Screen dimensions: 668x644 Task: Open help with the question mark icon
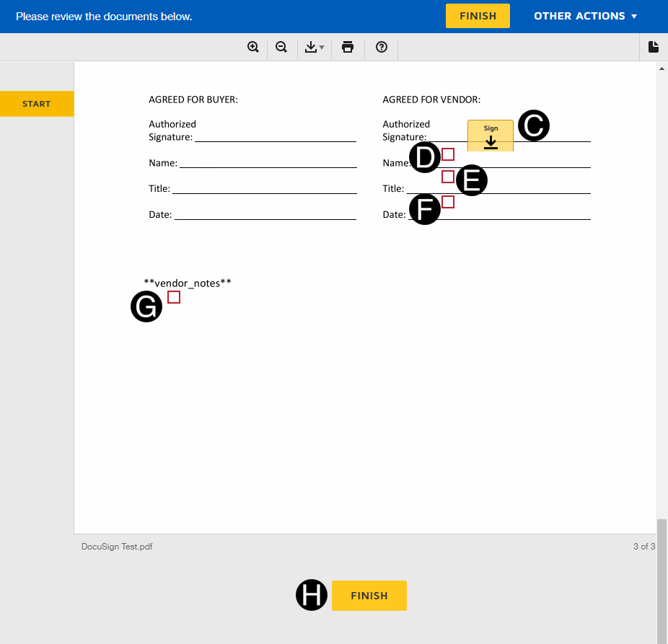(x=382, y=48)
